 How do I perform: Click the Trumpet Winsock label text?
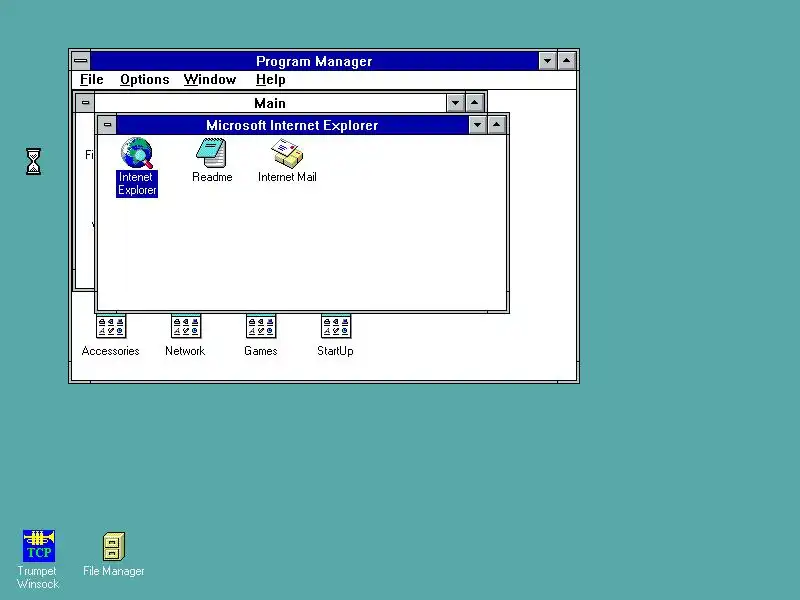pos(38,578)
